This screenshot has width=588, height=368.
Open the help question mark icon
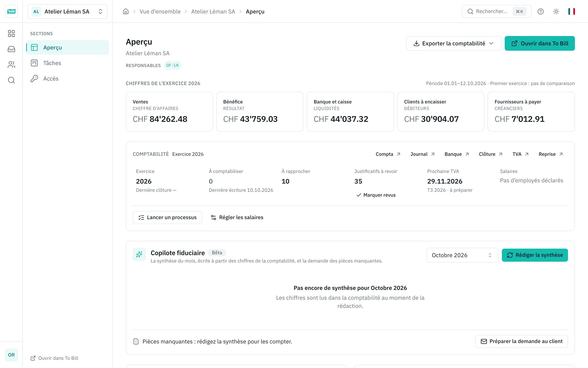tap(540, 11)
